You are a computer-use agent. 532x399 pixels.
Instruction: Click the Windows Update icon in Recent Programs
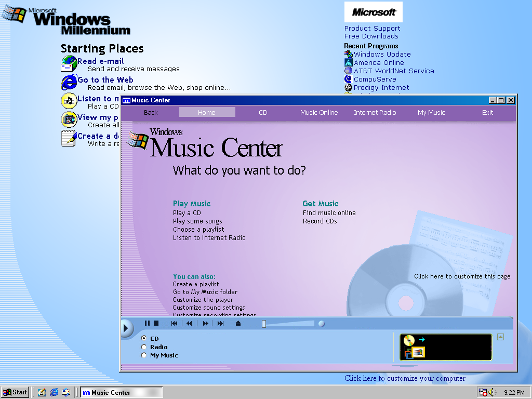tap(349, 54)
